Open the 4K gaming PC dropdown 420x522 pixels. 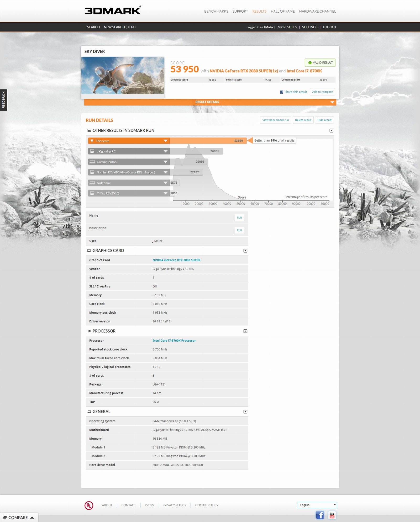pyautogui.click(x=165, y=151)
